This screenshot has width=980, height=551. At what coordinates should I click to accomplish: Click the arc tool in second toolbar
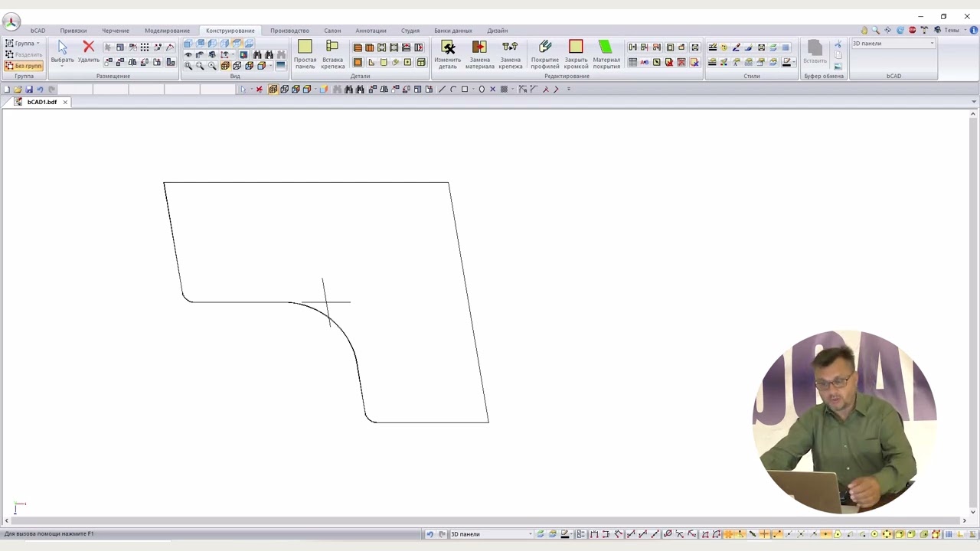click(453, 90)
